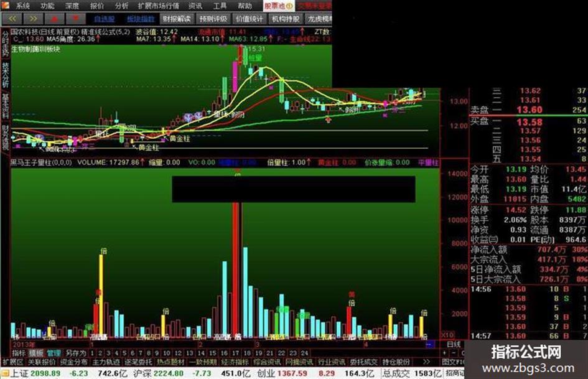The height and width of the screenshot is (379, 588).
Task: Click the 财报解读 button
Action: [x=177, y=19]
